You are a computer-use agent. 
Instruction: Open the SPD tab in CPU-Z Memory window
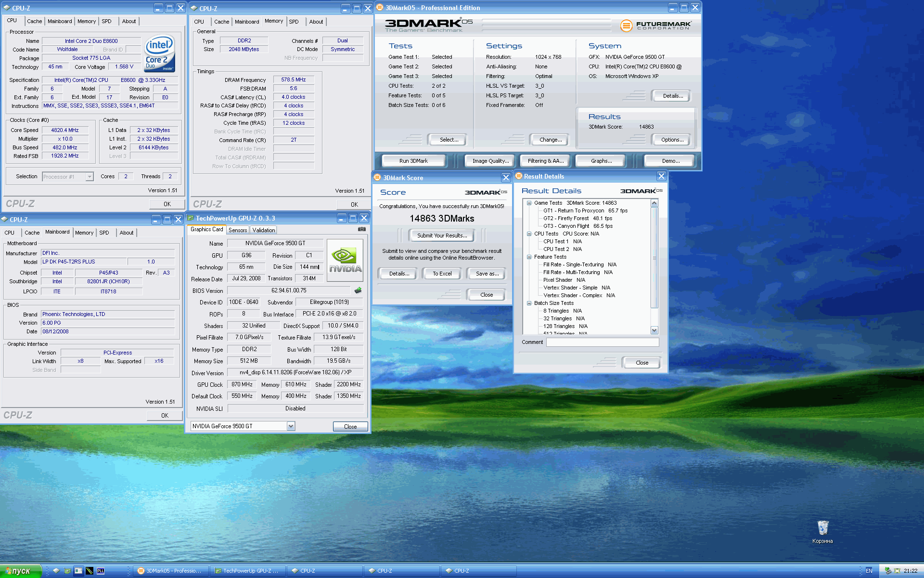pos(294,22)
